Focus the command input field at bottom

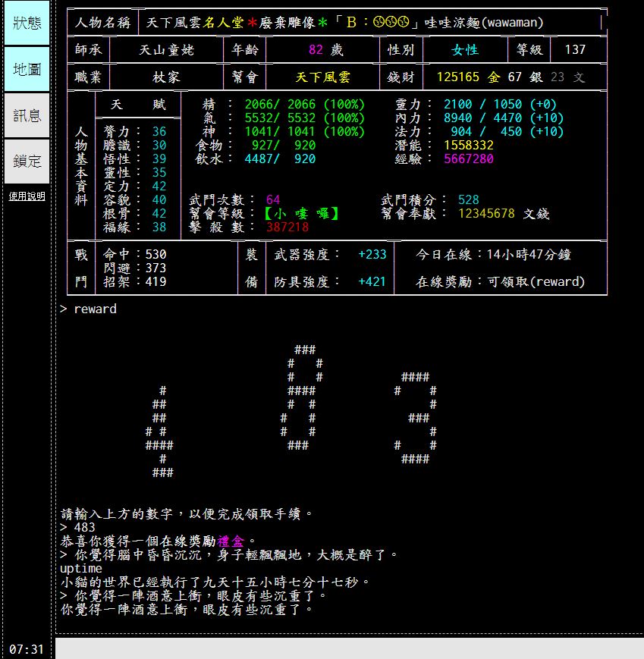(350, 648)
